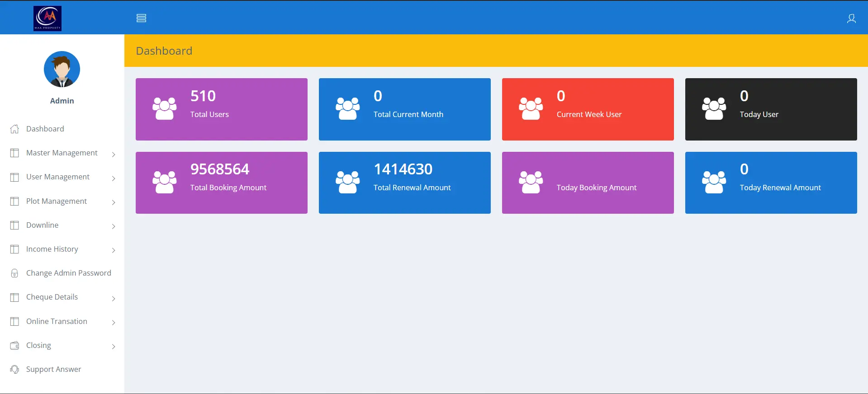868x394 pixels.
Task: Open the user profile icon in header
Action: tap(851, 19)
